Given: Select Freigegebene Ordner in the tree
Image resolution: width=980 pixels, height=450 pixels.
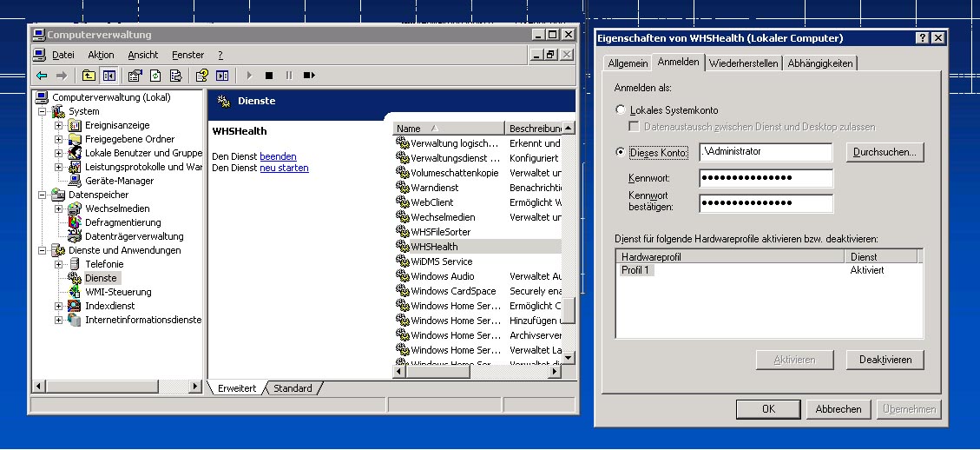Looking at the screenshot, I should (129, 139).
